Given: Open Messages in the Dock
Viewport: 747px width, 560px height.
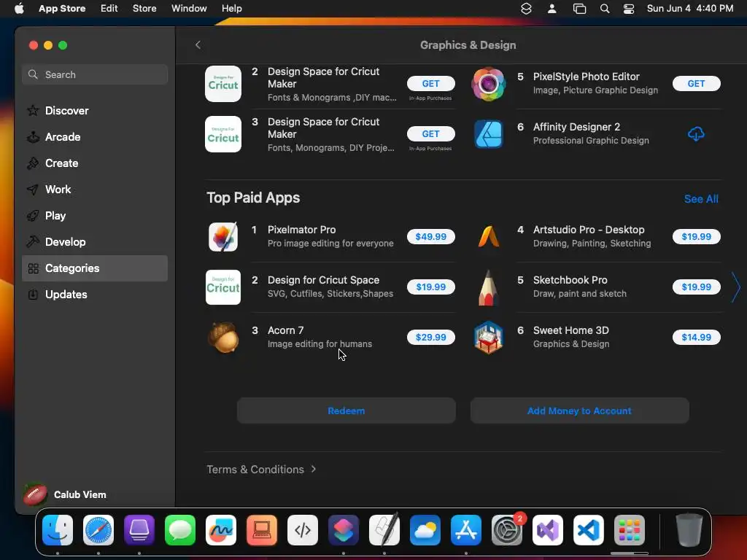Looking at the screenshot, I should pos(180,530).
